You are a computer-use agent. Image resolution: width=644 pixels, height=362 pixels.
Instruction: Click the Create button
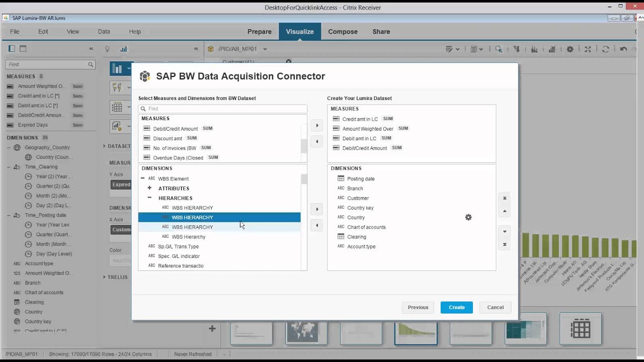(457, 307)
